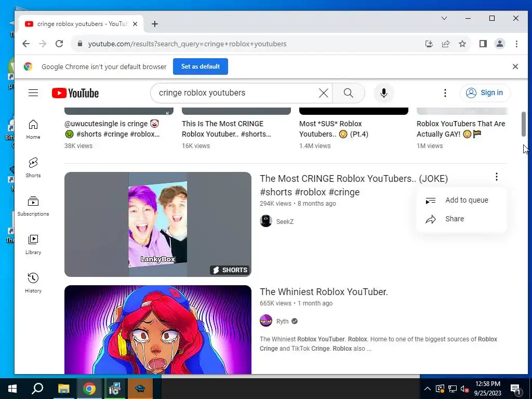This screenshot has width=532, height=399.
Task: Open a new browser tab
Action: pyautogui.click(x=155, y=24)
